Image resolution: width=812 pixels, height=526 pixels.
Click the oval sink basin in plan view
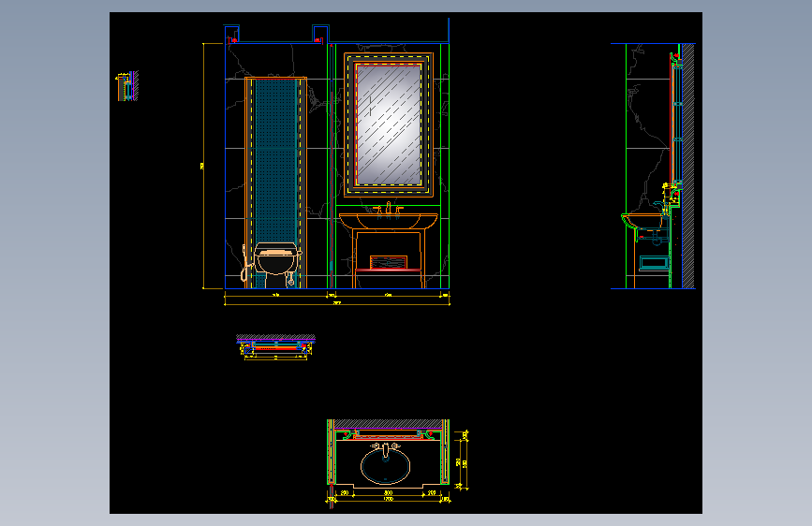pos(385,466)
